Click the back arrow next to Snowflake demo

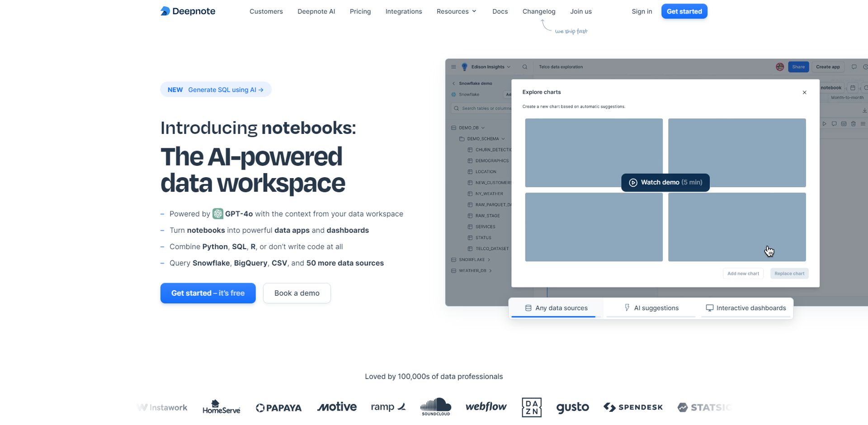tap(453, 84)
